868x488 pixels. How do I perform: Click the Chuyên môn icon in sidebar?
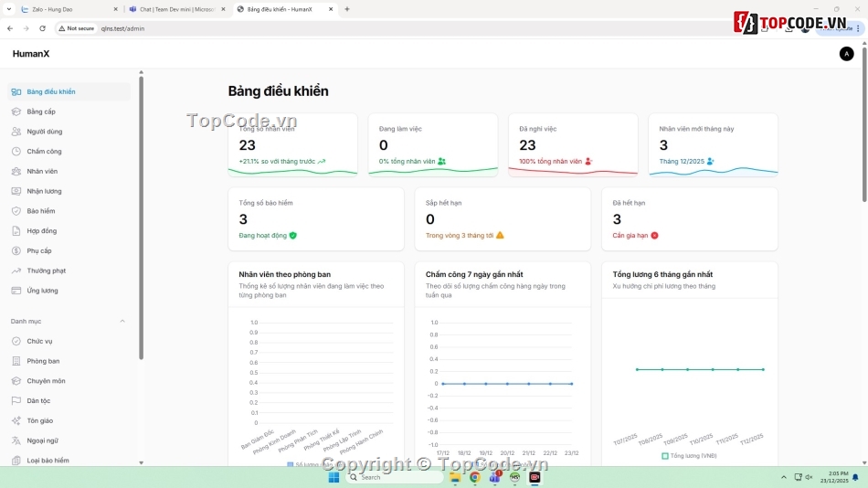16,381
